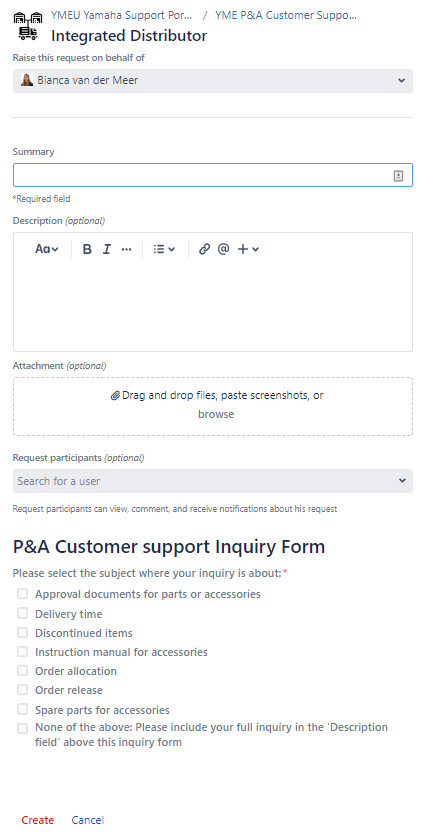Check the Delivery time checkbox
Viewport: 431px width, 832px height.
tap(22, 613)
